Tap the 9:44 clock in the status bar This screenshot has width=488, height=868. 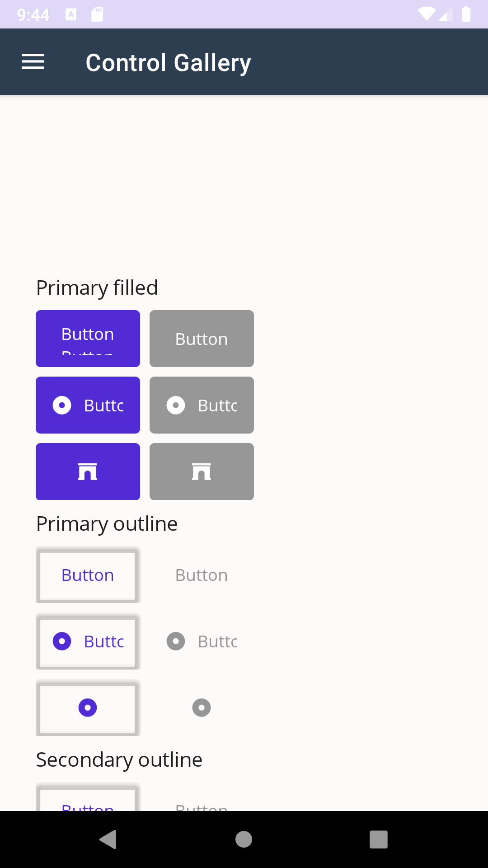pos(33,14)
